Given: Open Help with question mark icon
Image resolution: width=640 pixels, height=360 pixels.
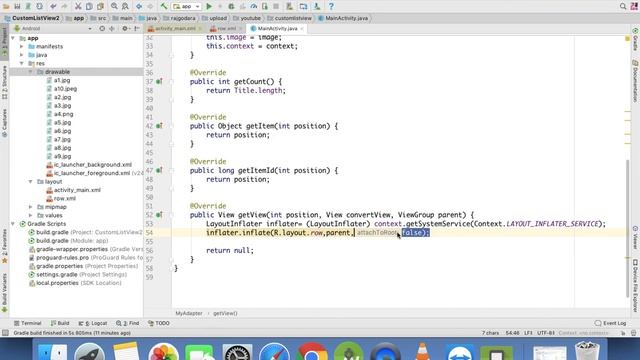Looking at the screenshot, I should coord(331,7).
